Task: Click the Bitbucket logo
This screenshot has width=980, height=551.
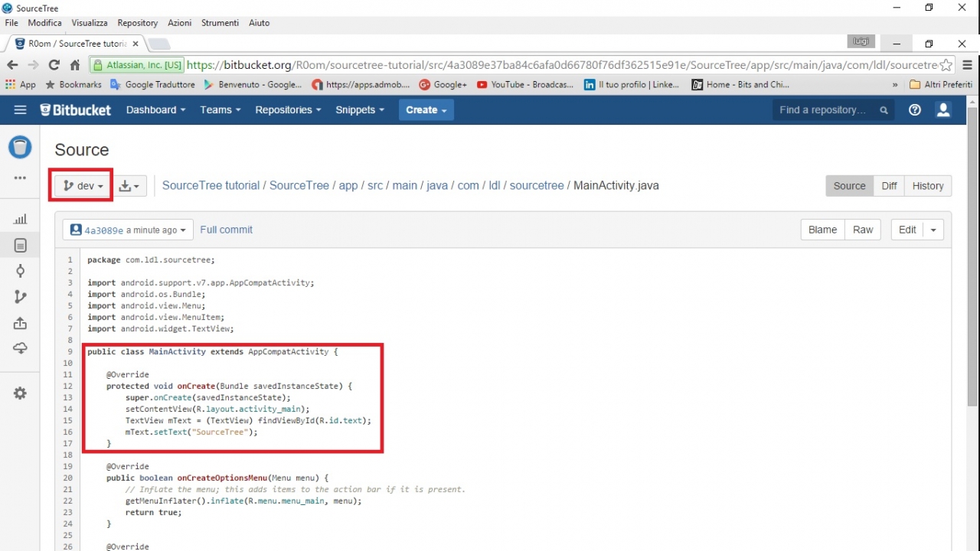Action: pyautogui.click(x=76, y=110)
